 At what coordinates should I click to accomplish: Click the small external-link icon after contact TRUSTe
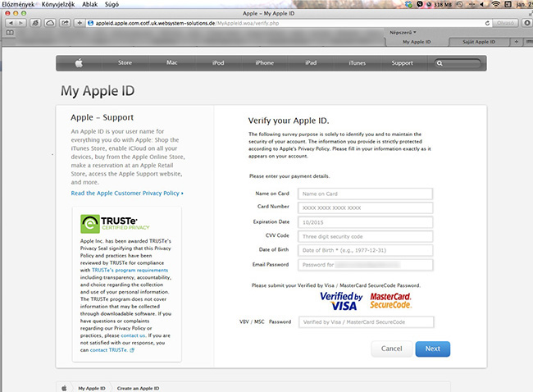(132, 350)
